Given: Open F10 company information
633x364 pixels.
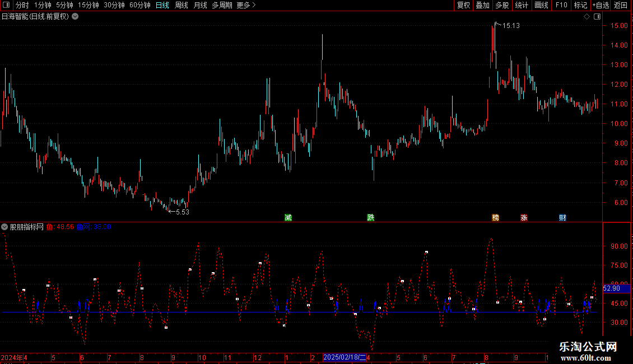Looking at the screenshot, I should click(x=561, y=5).
